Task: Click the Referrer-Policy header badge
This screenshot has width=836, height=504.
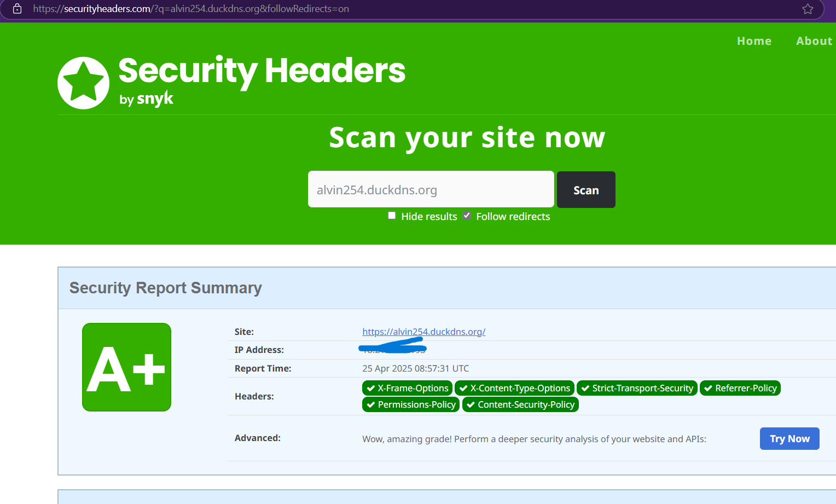Action: (740, 388)
